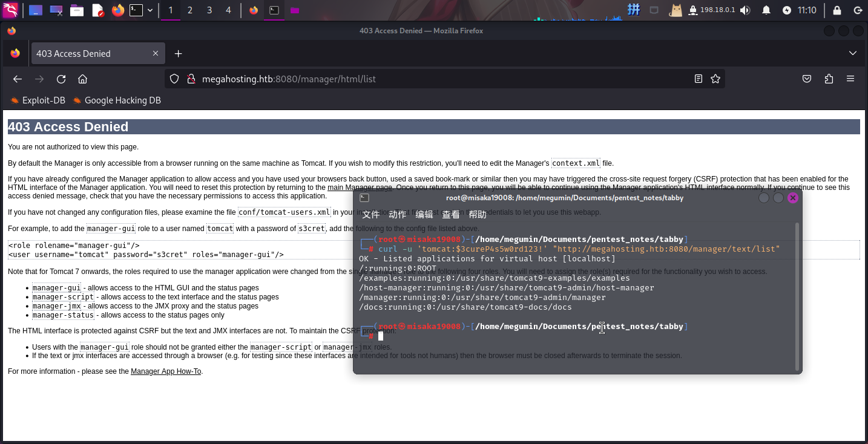868x444 pixels.
Task: Open the Firefox hamburger application menu
Action: click(x=850, y=79)
